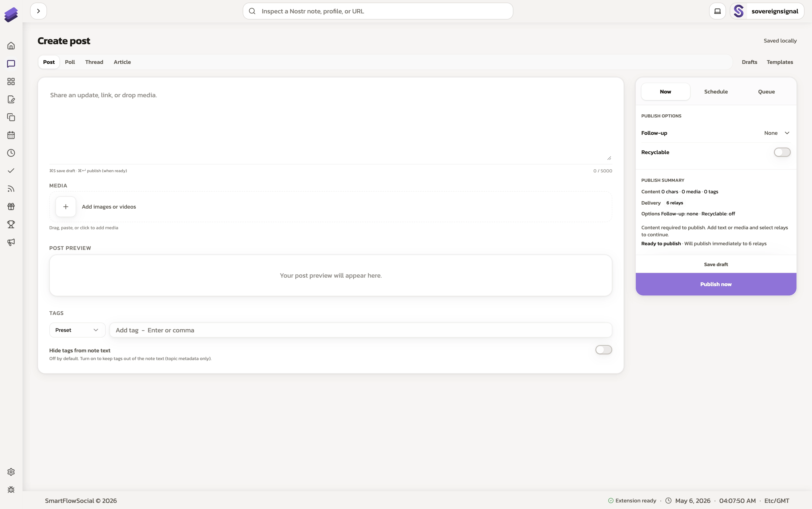The width and height of the screenshot is (812, 509).
Task: Open the megaphone sidebar icon
Action: click(11, 242)
